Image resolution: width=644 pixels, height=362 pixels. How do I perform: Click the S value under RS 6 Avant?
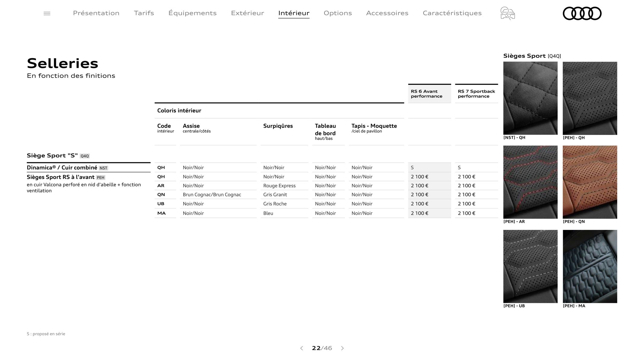coord(412,168)
